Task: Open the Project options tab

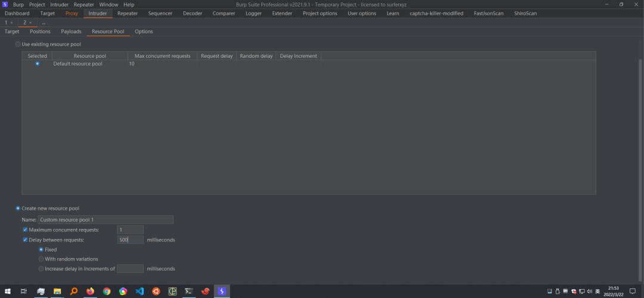Action: coord(320,14)
